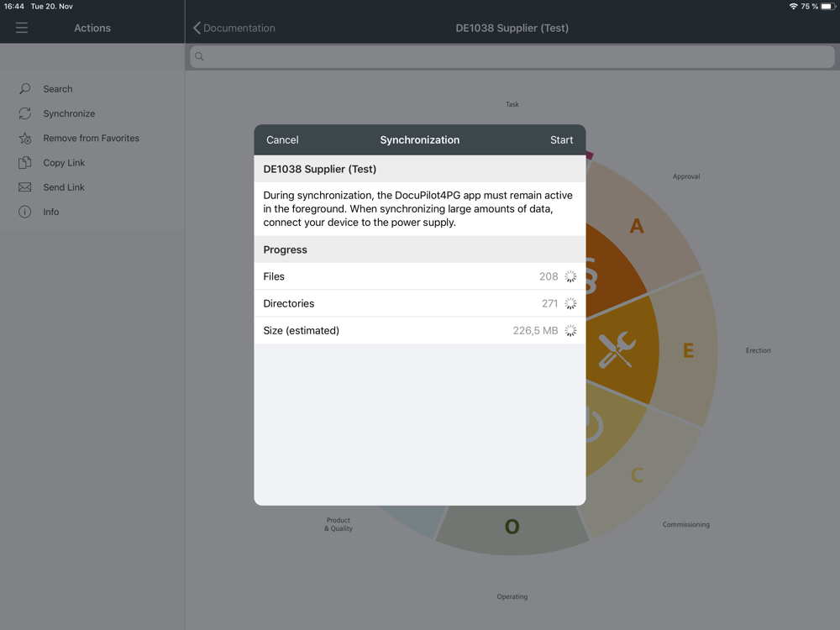
Task: Click the Send Link envelope icon
Action: click(x=24, y=187)
